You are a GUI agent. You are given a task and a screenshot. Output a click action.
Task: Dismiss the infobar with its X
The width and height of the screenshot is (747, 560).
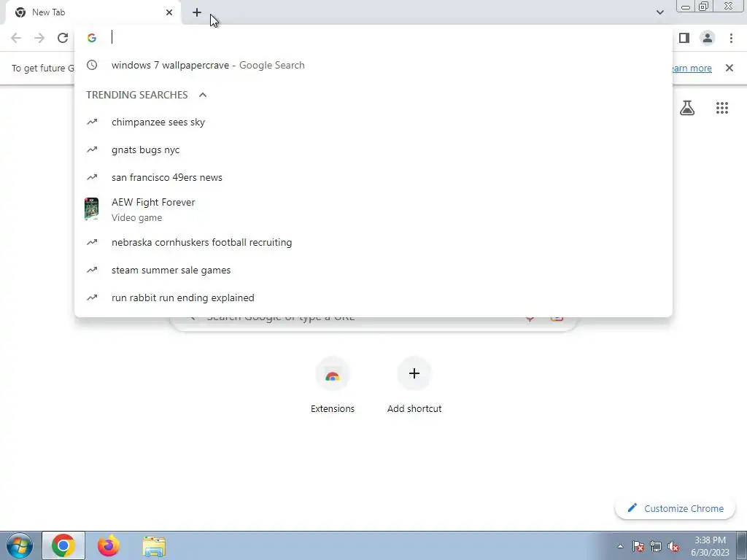point(729,68)
